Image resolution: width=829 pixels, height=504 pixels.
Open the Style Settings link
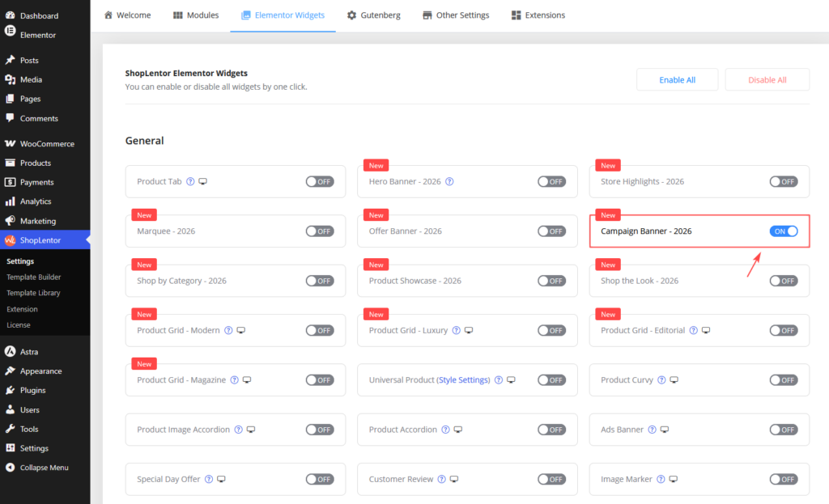pyautogui.click(x=463, y=380)
